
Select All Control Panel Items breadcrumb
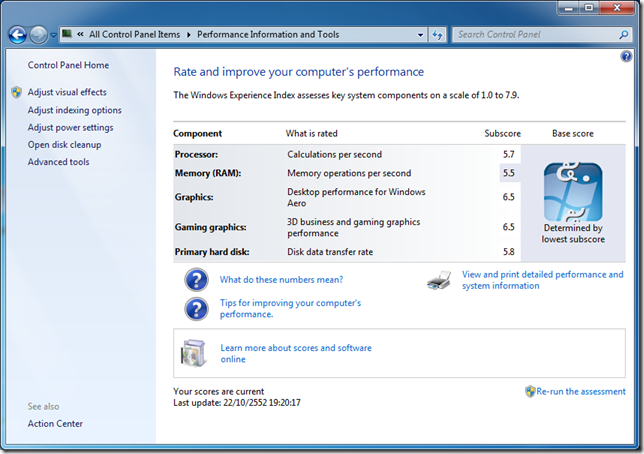click(x=134, y=35)
